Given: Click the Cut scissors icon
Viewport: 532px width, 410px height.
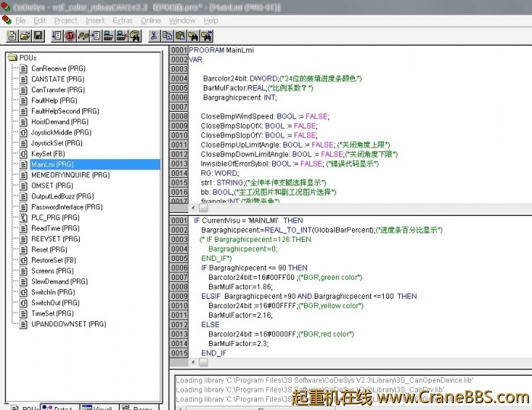Looking at the screenshot, I should (154, 36).
